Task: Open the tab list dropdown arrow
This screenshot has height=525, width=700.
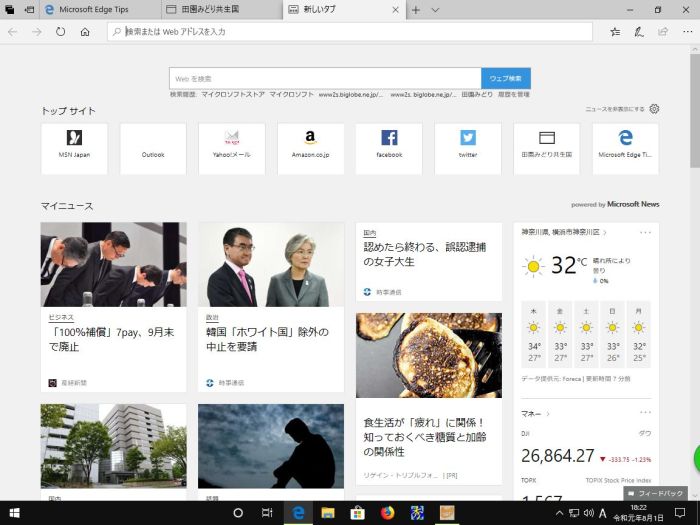Action: point(435,10)
